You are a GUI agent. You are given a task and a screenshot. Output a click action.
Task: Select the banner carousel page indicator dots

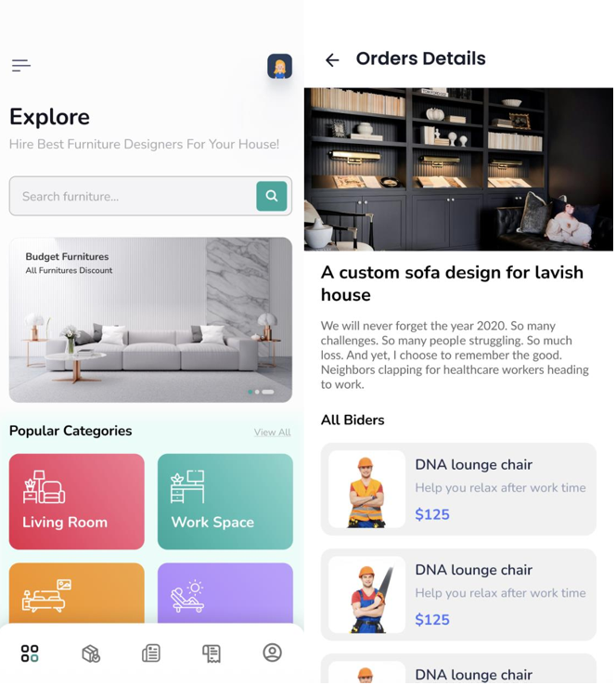(x=261, y=392)
